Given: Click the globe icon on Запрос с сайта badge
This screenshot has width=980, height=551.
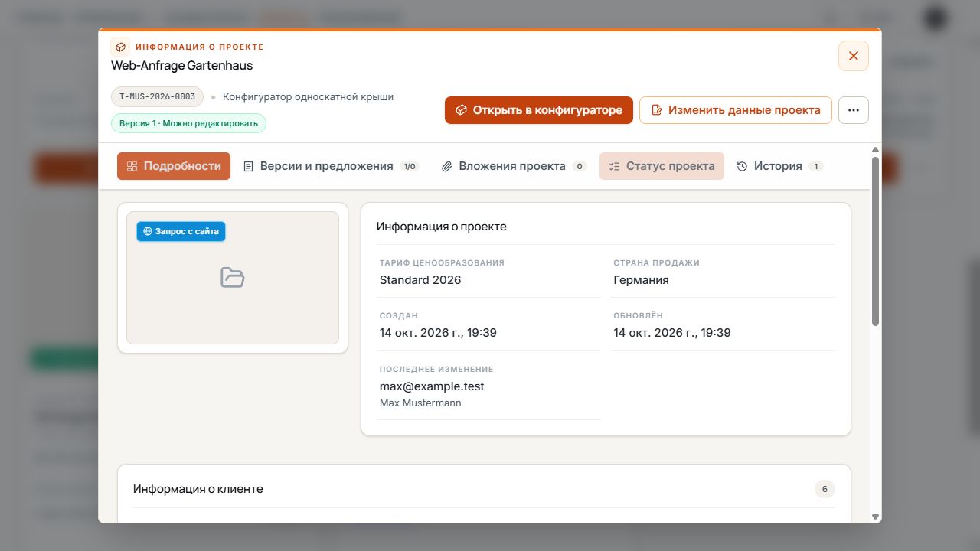Looking at the screenshot, I should [148, 231].
